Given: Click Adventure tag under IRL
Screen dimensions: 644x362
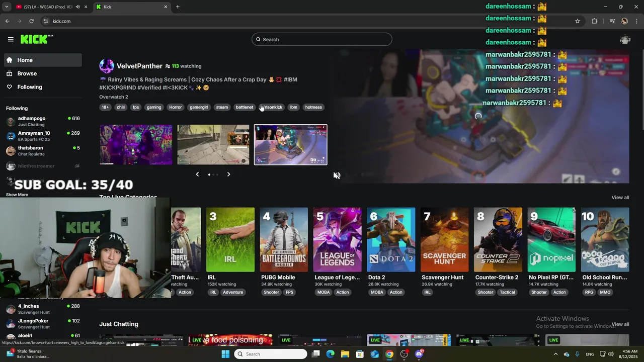Looking at the screenshot, I should pos(233,292).
